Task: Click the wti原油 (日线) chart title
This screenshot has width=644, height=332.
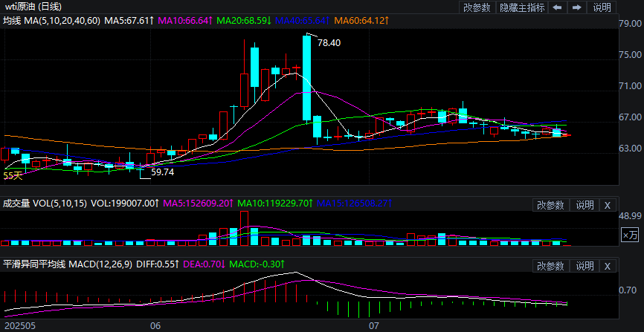Action: click(x=32, y=7)
